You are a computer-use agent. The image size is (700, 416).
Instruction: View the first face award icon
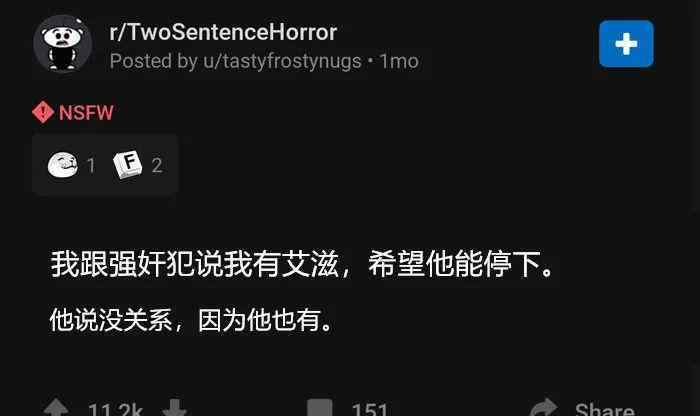tap(62, 165)
